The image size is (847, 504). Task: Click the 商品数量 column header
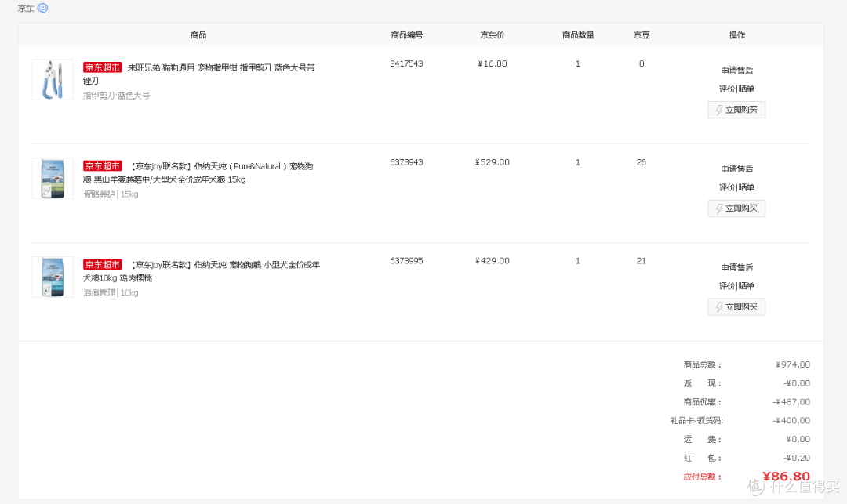578,35
